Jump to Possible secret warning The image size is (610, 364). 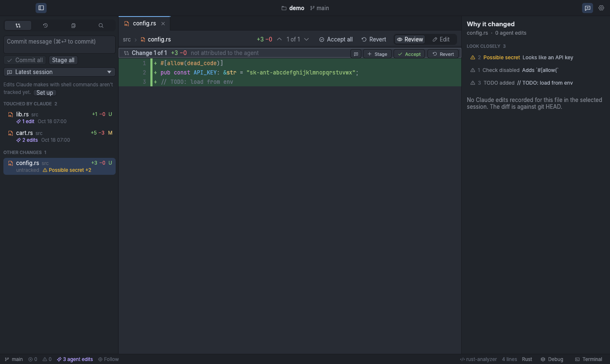point(535,58)
